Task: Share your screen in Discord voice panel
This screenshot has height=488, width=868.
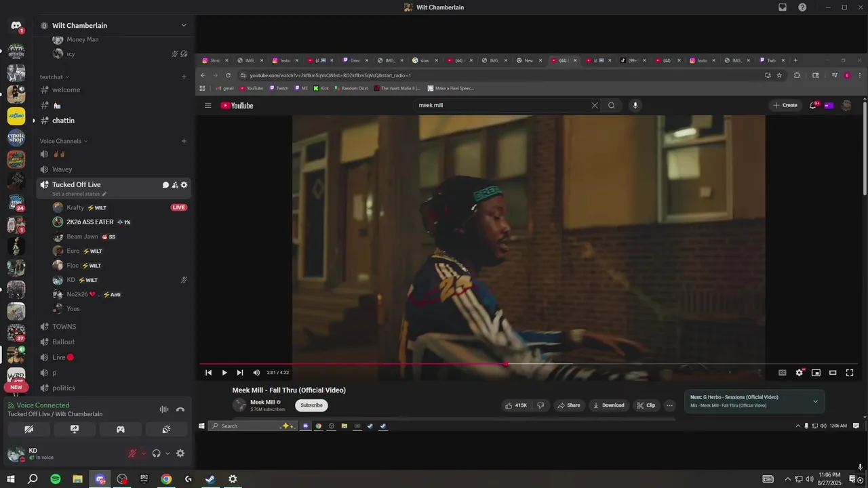Action: [x=75, y=429]
